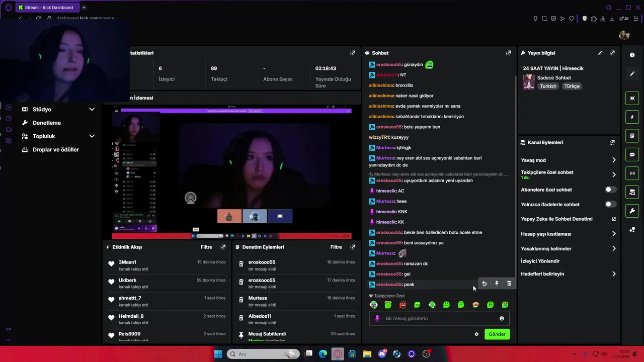Open Aria AI in Opera toolbar
The image size is (644, 362).
coord(624,19)
